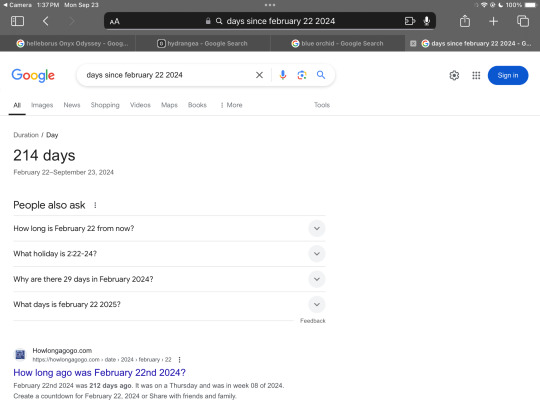Select the All search tab
540x405 pixels.
pyautogui.click(x=17, y=105)
